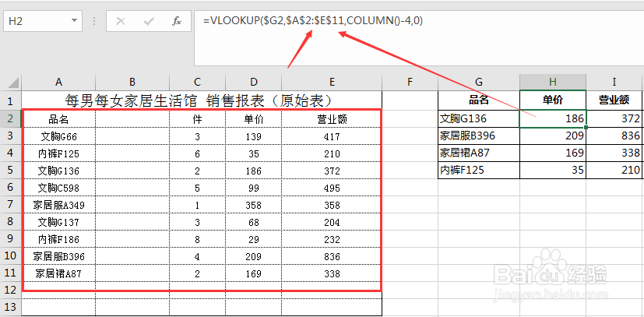Open the Name Box dropdown arrow
The image size is (644, 317).
(x=74, y=20)
